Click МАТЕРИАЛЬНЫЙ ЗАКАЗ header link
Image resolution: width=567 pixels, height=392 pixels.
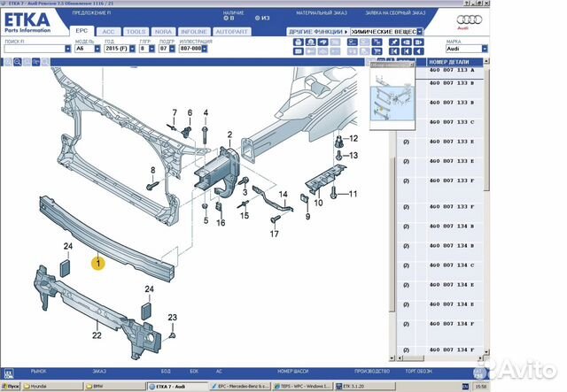(x=322, y=12)
